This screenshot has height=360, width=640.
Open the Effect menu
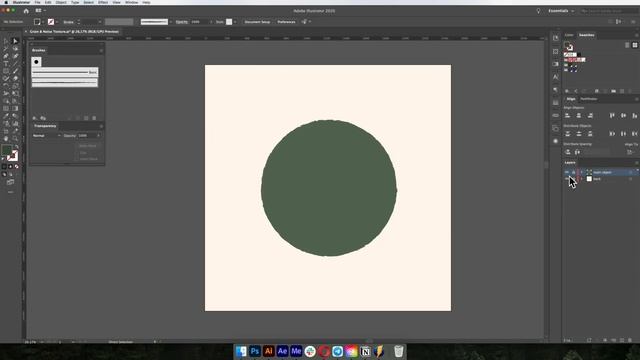[103, 2]
